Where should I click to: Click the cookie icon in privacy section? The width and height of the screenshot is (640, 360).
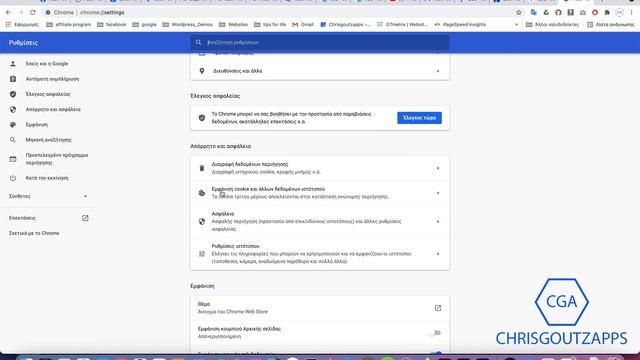click(x=202, y=193)
